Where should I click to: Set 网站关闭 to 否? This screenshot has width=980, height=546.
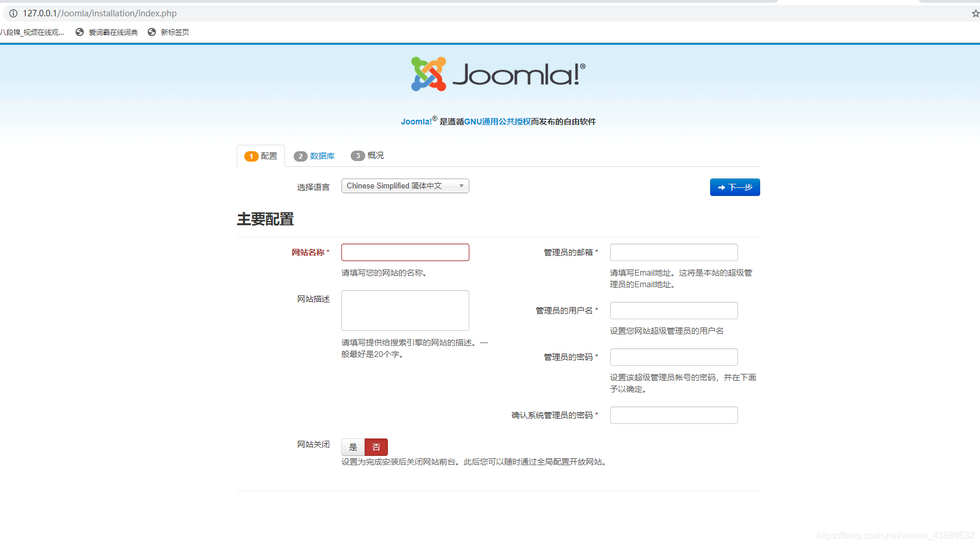(376, 447)
